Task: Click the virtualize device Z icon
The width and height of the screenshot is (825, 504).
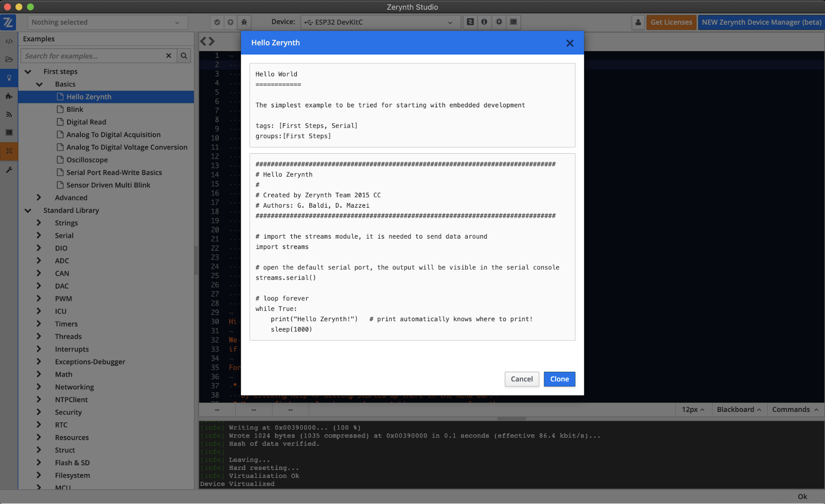Action: (470, 22)
